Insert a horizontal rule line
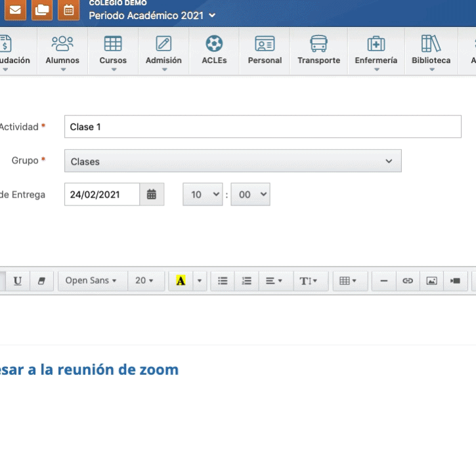 (384, 280)
